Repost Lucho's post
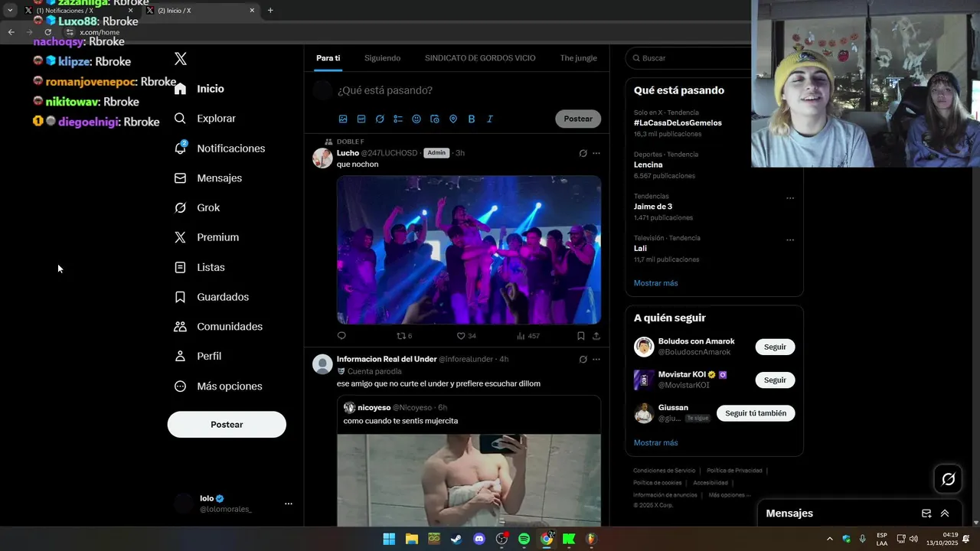Screen dimensions: 980x551 [403, 335]
